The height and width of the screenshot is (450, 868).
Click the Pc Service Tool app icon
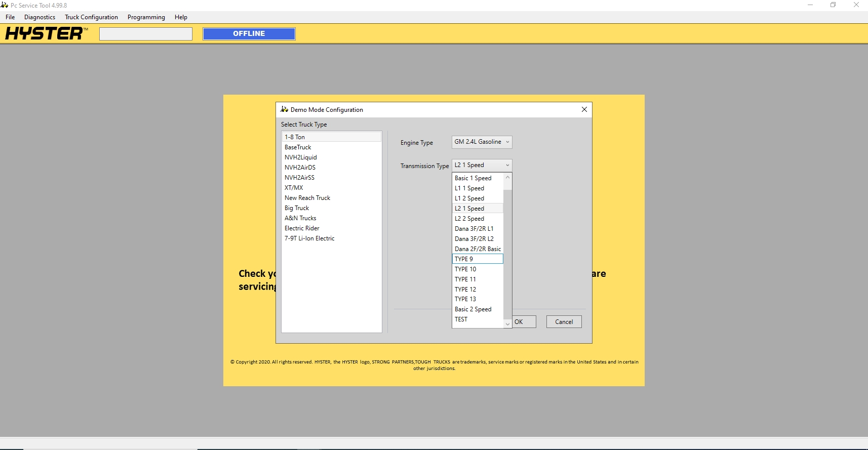pyautogui.click(x=5, y=5)
